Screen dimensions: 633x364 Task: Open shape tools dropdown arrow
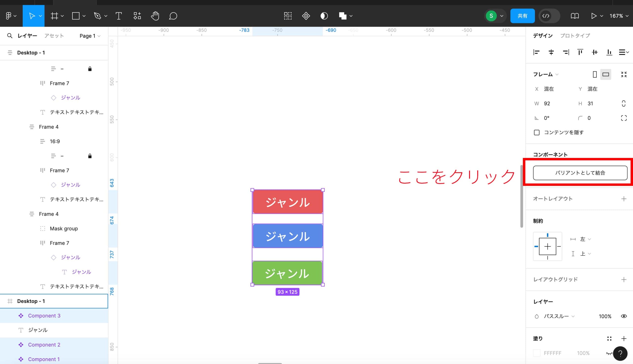point(84,16)
